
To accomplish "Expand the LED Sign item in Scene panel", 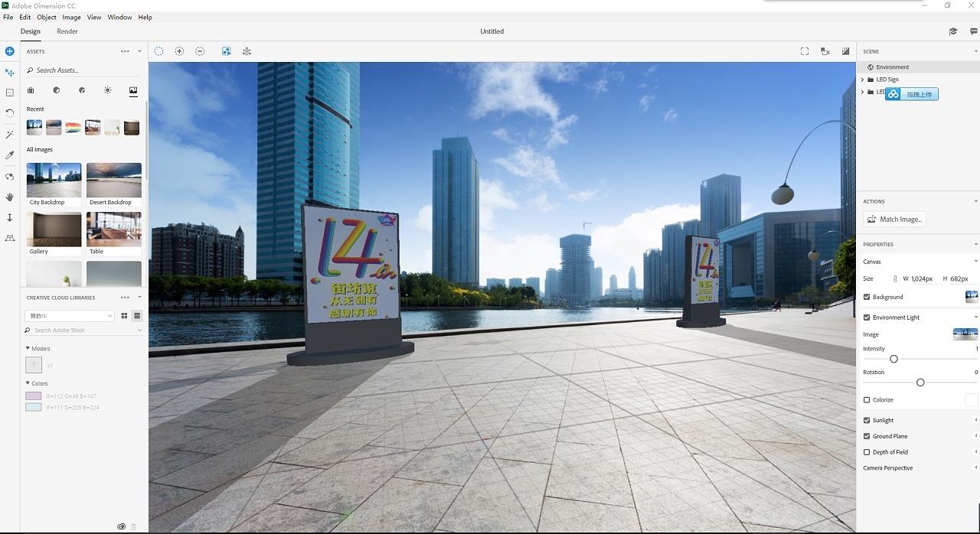I will [863, 79].
